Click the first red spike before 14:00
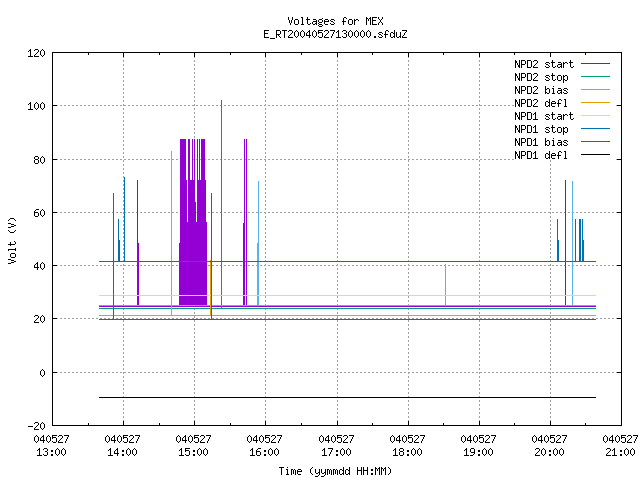 click(113, 255)
